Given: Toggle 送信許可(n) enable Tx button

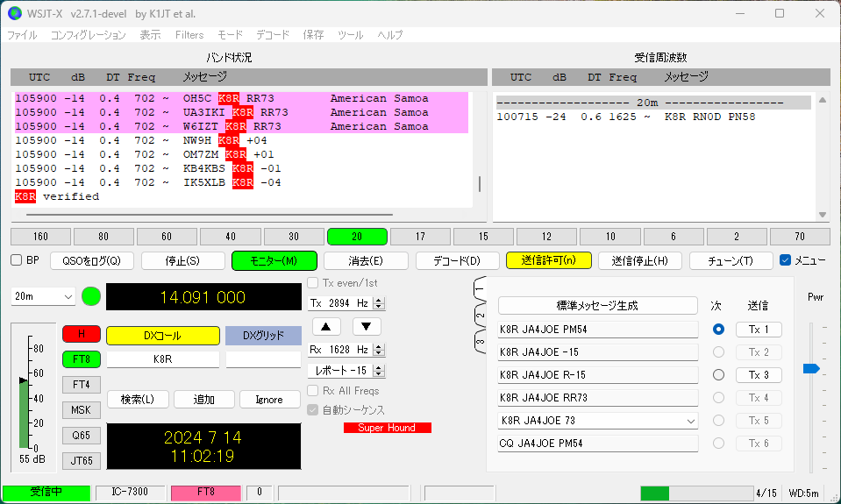Looking at the screenshot, I should (x=549, y=260).
